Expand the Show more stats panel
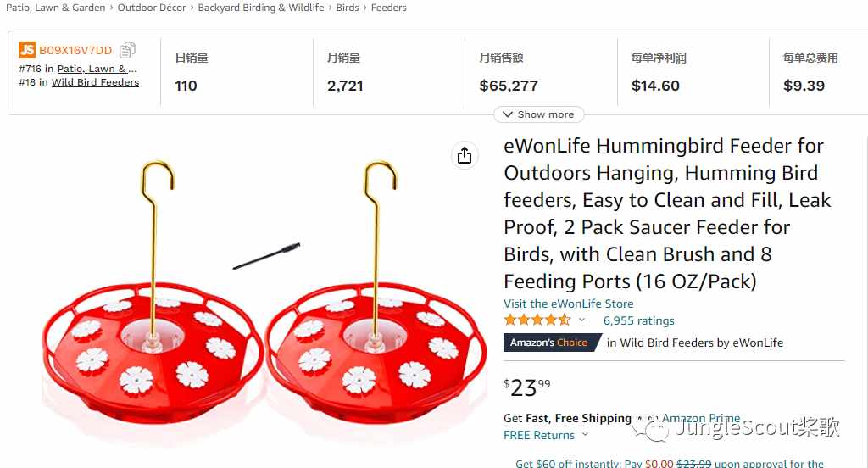This screenshot has width=868, height=468. click(538, 114)
